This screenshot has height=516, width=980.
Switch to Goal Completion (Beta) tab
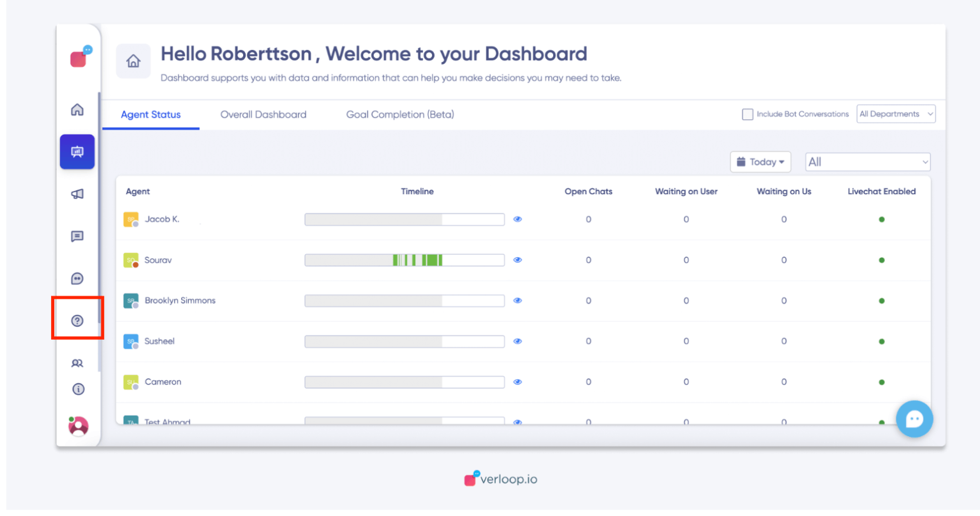(x=400, y=115)
